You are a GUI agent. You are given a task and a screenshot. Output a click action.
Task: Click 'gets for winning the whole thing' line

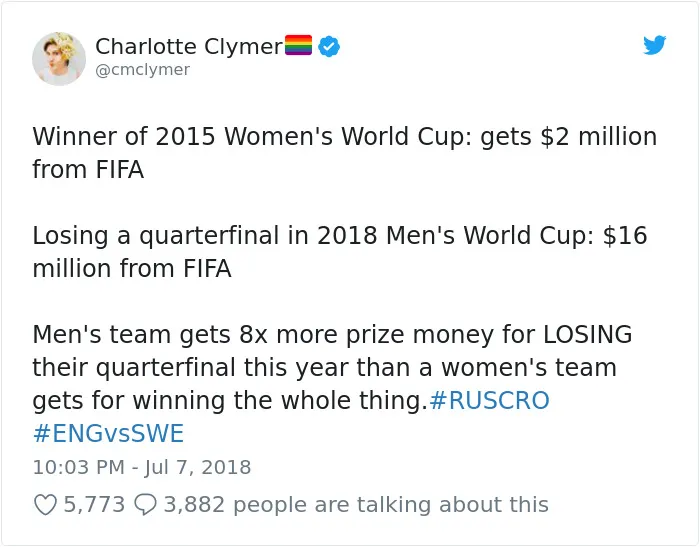(227, 401)
